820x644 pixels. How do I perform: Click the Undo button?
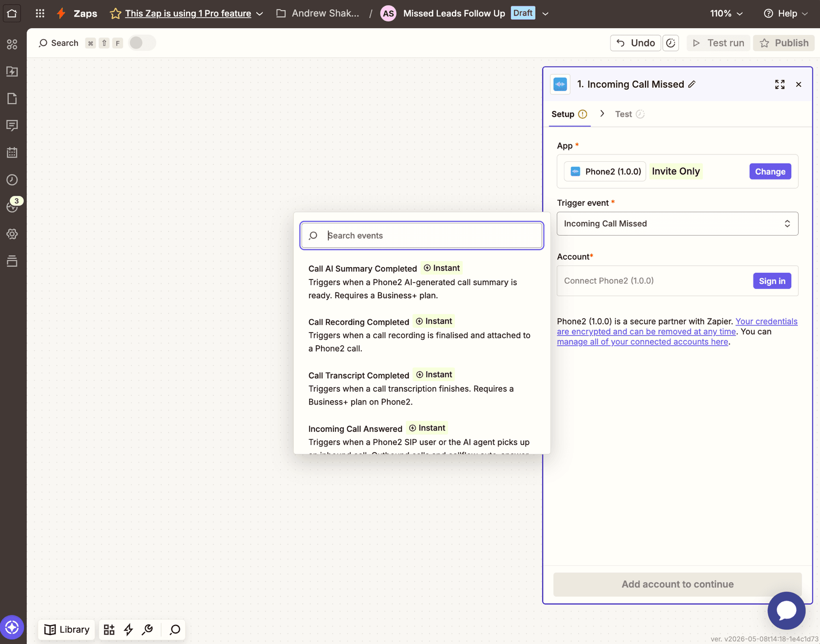635,43
